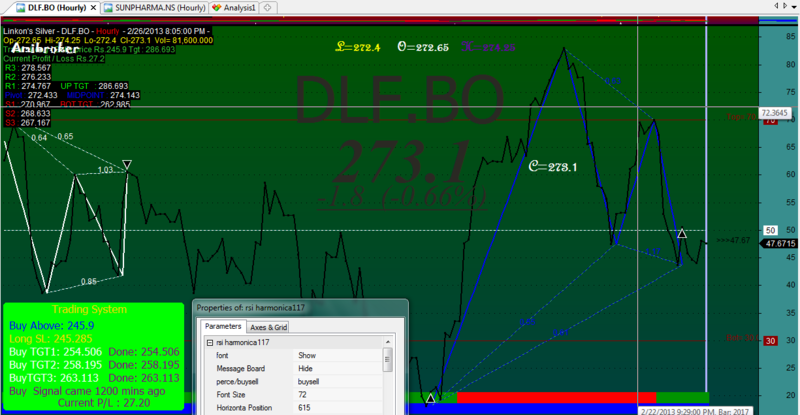Click the Analysis1 tab icon
Image resolution: width=800 pixels, height=415 pixels.
coord(216,8)
